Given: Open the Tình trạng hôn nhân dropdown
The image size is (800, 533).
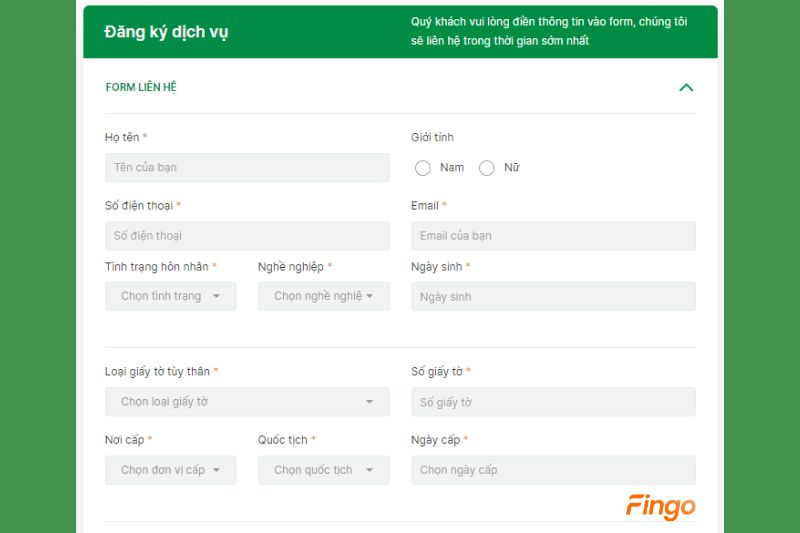Looking at the screenshot, I should click(170, 296).
